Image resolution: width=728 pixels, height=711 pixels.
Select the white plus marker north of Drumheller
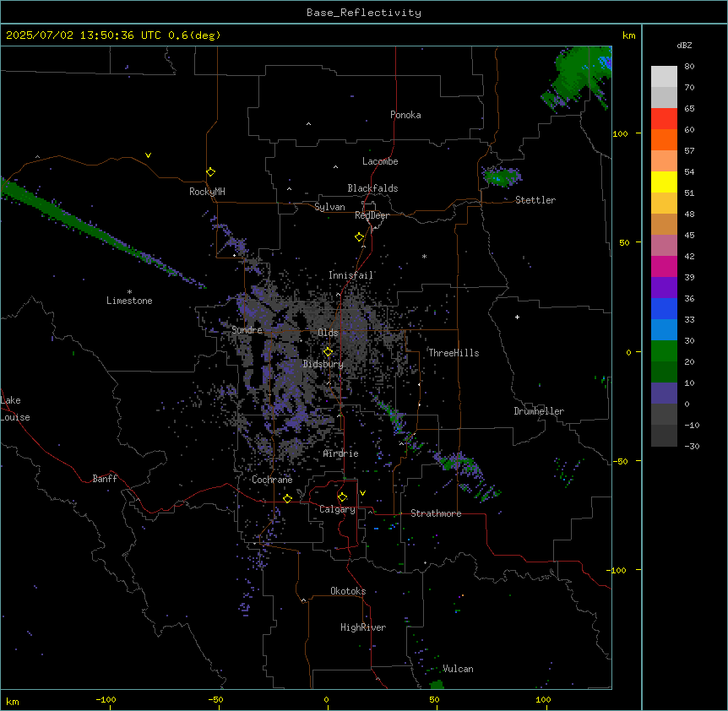517,317
